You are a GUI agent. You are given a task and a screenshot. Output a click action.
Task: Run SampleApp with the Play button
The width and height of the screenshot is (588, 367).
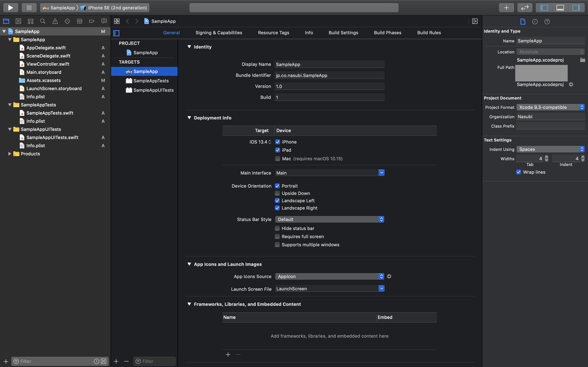(10, 8)
